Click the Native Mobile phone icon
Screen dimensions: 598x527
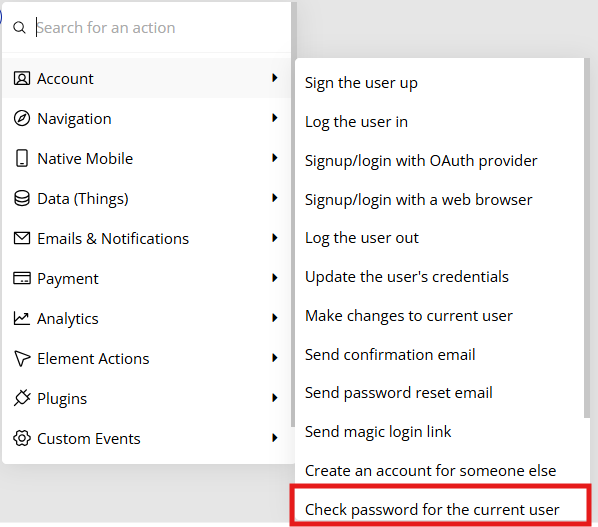click(x=22, y=158)
